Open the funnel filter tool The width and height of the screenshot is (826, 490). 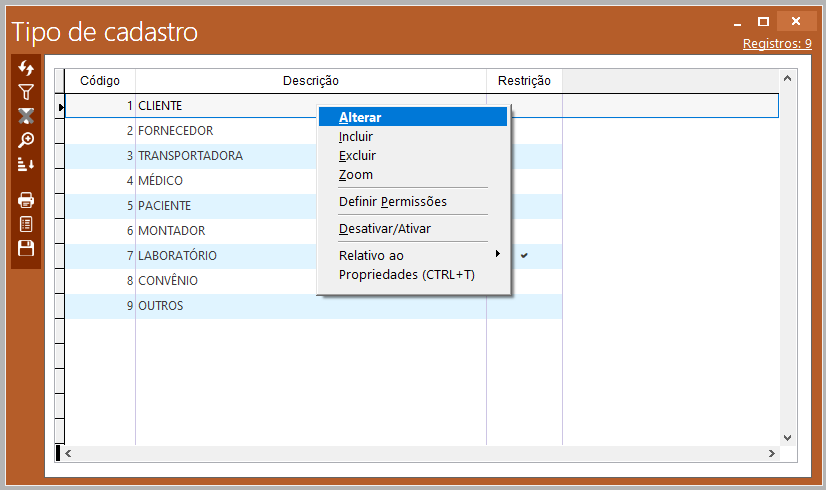26,91
